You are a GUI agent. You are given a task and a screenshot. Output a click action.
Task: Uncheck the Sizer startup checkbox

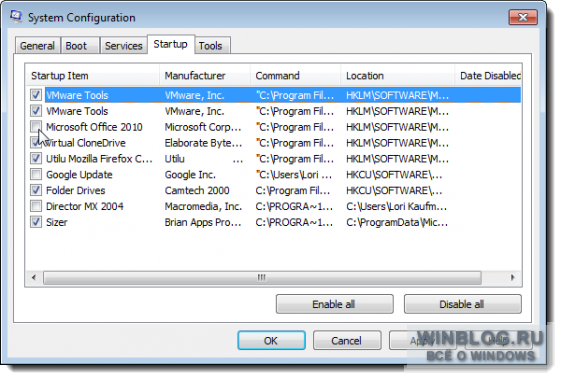36,222
